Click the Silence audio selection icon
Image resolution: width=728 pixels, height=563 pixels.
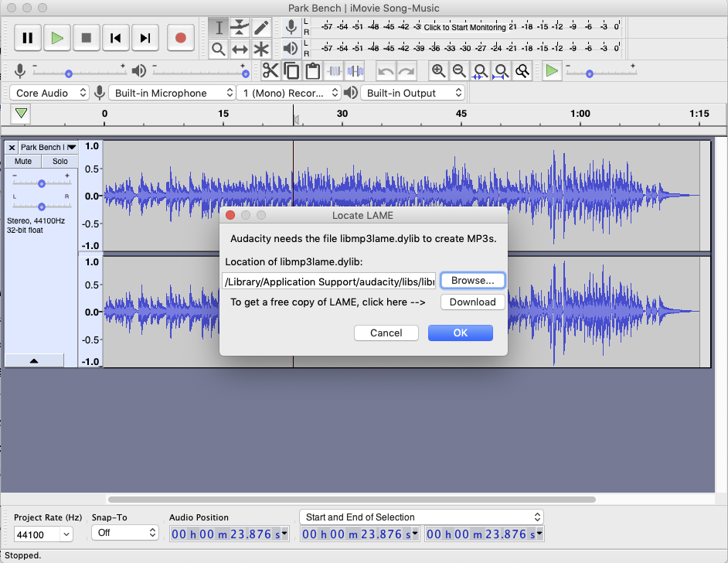[x=355, y=71]
